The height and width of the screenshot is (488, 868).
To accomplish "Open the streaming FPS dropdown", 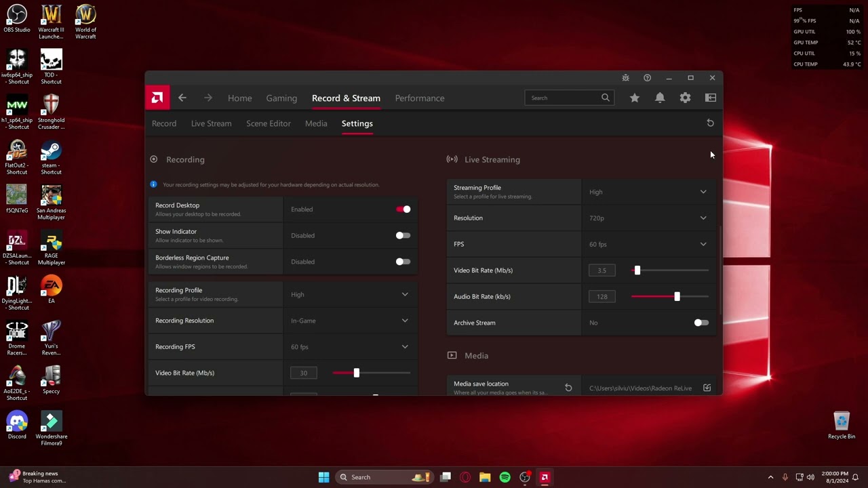I will 648,244.
